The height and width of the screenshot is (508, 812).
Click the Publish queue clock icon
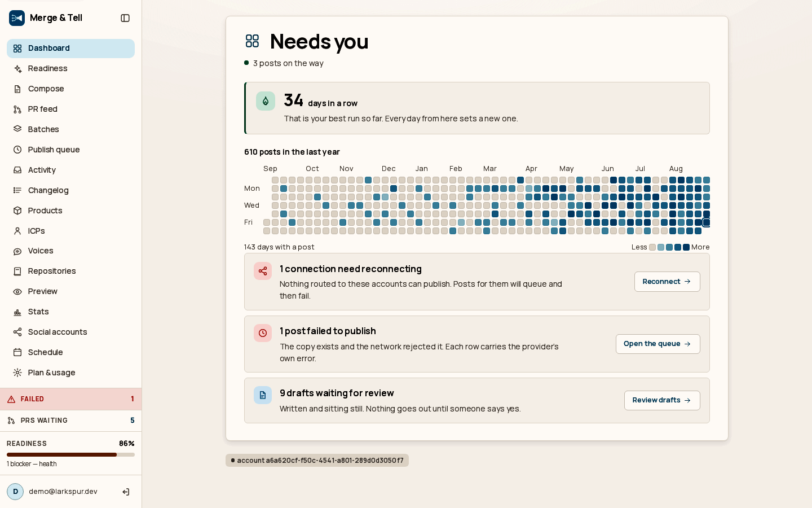click(17, 150)
